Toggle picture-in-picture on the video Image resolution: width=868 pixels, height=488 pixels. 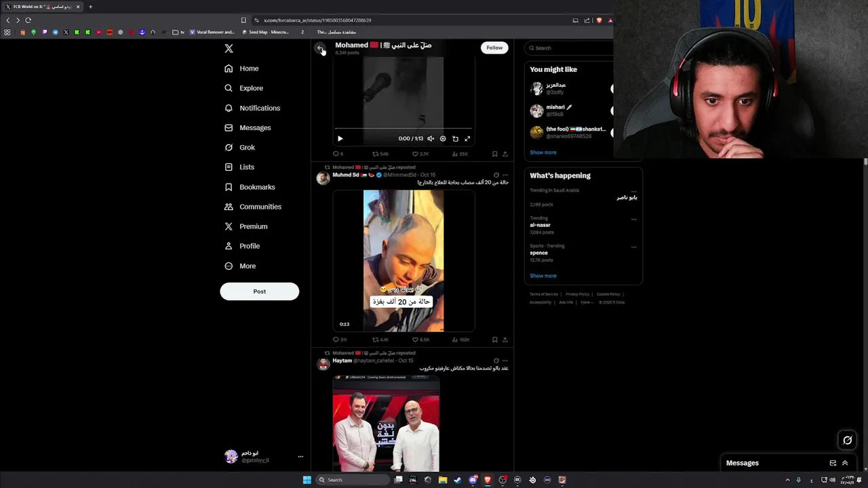point(455,138)
